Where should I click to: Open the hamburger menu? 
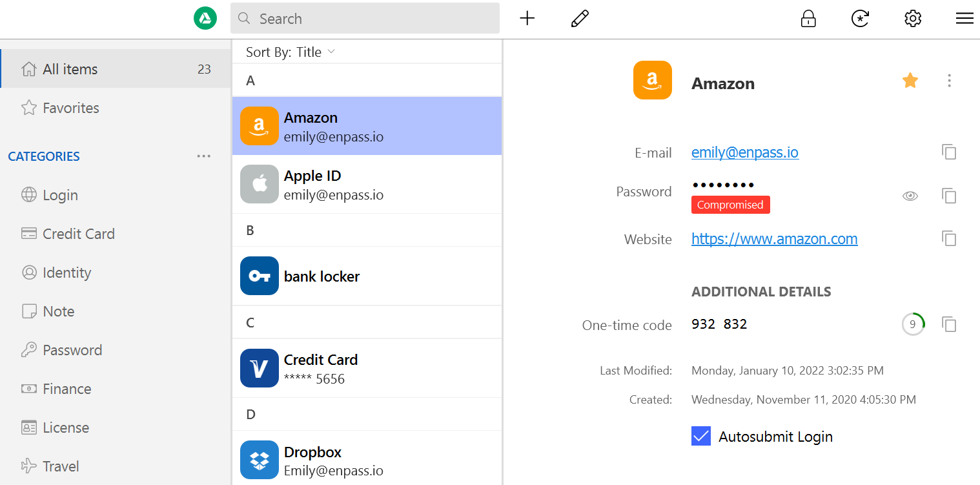pos(965,19)
